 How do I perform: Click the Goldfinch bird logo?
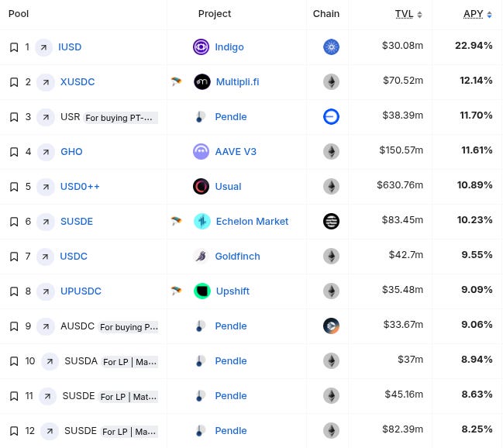tap(202, 256)
